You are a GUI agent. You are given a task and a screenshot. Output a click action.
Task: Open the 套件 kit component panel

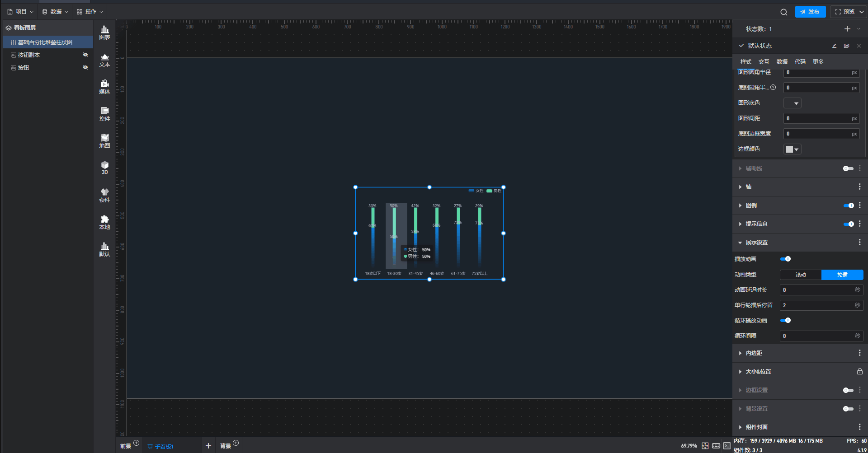click(x=104, y=195)
